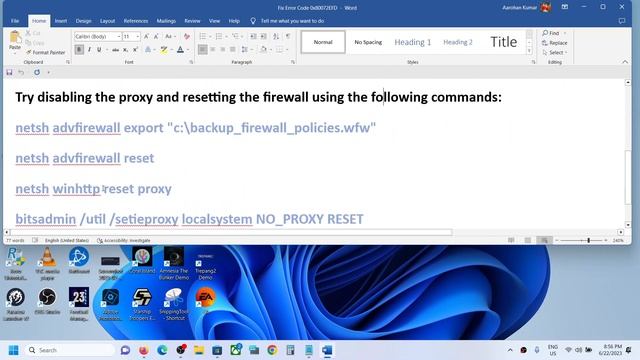Viewport: 640px width, 360px height.
Task: Switch to the Layout tab
Action: pyautogui.click(x=107, y=21)
